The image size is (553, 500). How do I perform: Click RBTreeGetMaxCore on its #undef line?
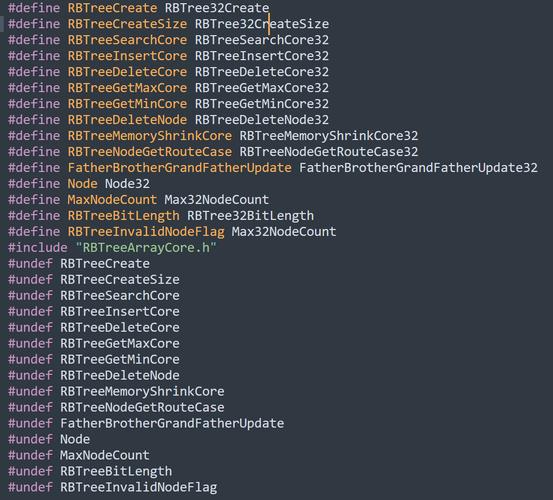tap(120, 343)
